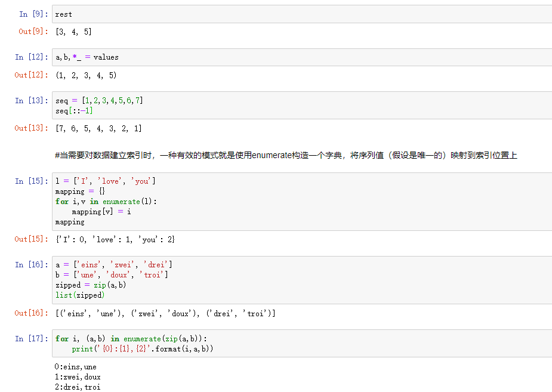552x392 pixels.
Task: Click the In [9] prompt label
Action: click(x=33, y=14)
